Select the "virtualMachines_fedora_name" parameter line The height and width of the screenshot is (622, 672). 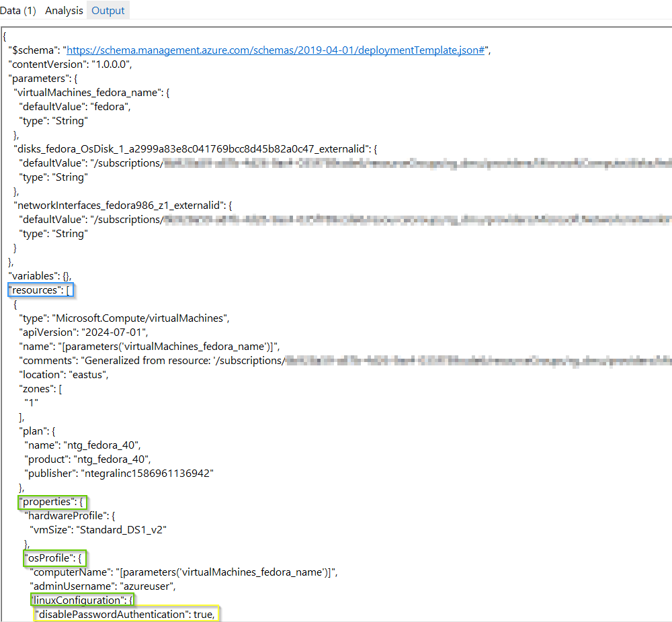pyautogui.click(x=91, y=93)
